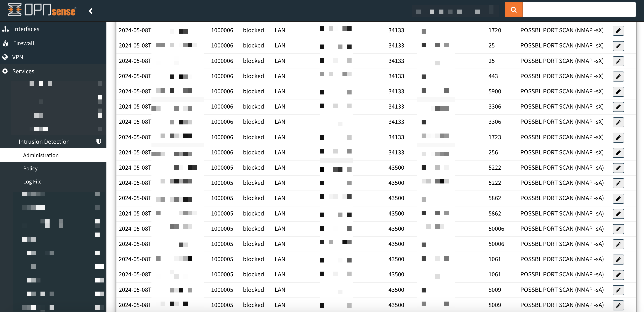Edit alert row with destination port 1720
Screen dimensions: 644x312
click(618, 31)
